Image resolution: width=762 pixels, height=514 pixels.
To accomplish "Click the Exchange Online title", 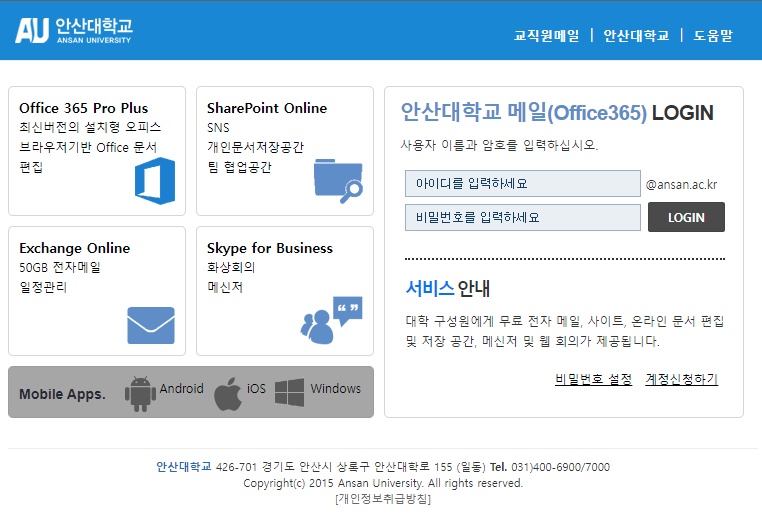I will [x=74, y=248].
